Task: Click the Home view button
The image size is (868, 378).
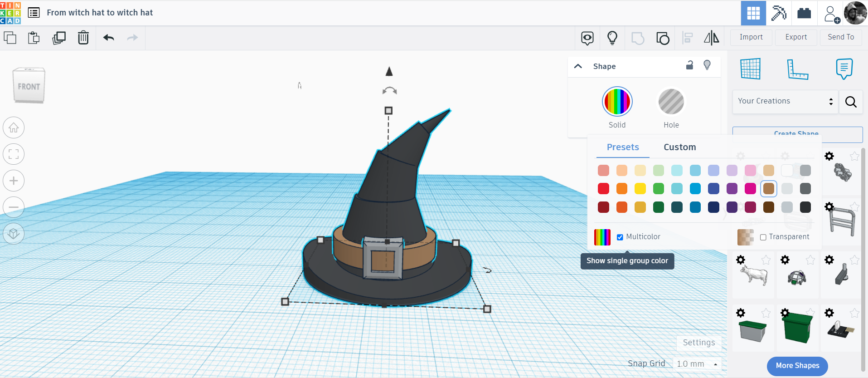Action: (x=14, y=128)
